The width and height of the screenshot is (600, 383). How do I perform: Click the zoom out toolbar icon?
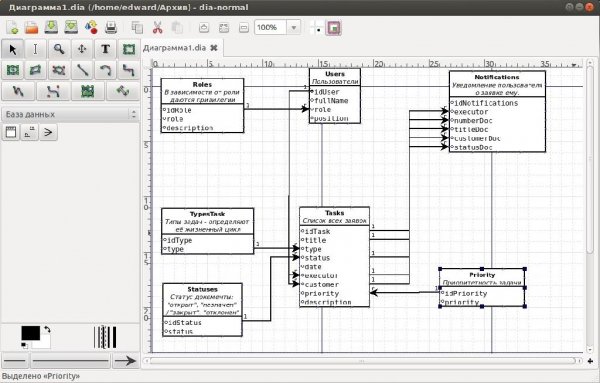[243, 28]
